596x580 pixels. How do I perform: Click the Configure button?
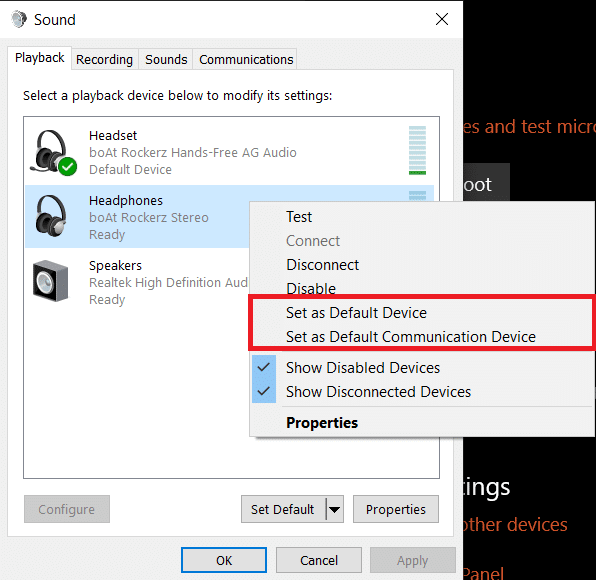(67, 509)
